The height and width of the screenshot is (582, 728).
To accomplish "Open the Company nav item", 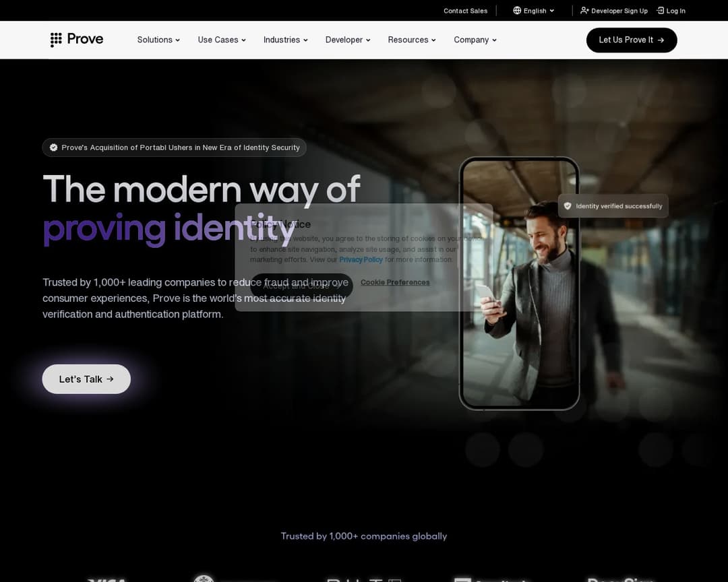I will pyautogui.click(x=475, y=40).
